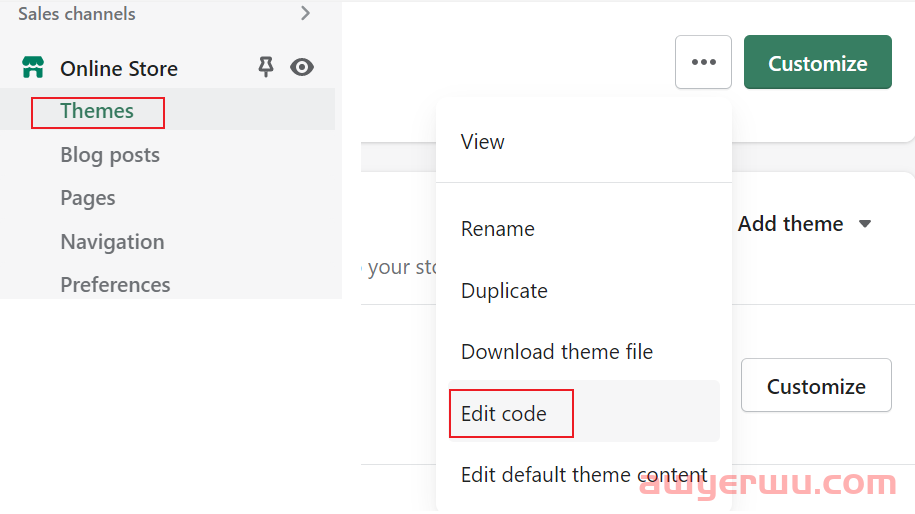Click the eye icon to view store
This screenshot has height=514, width=915.
tap(301, 67)
